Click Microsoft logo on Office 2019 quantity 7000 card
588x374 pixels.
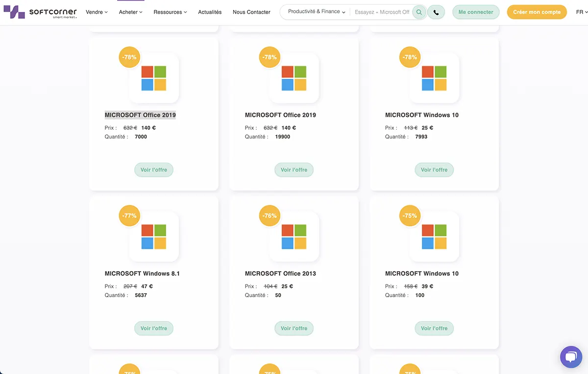coord(154,78)
